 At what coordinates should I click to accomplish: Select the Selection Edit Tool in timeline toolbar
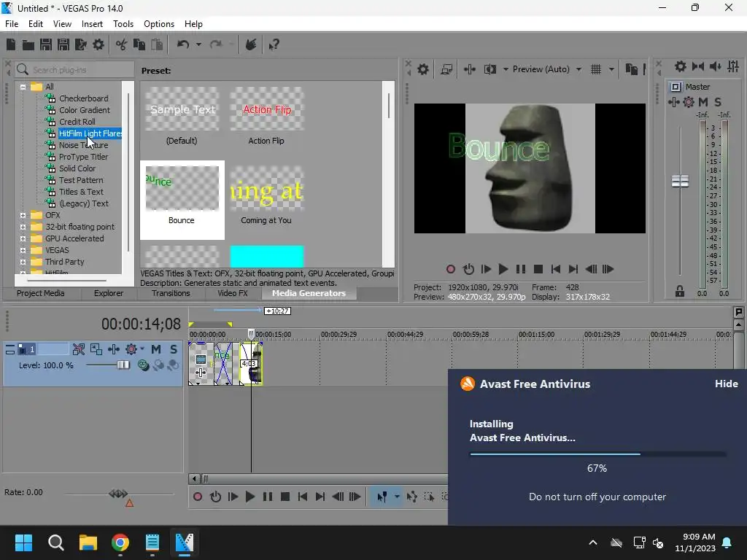[429, 497]
